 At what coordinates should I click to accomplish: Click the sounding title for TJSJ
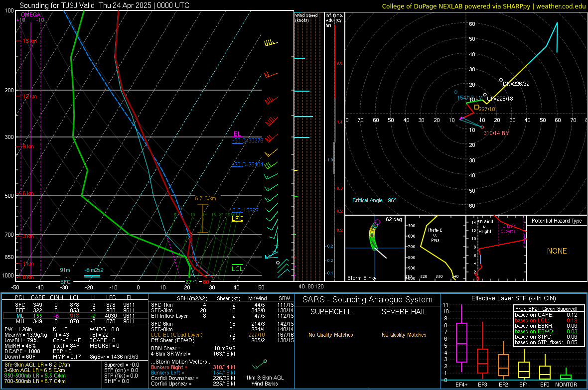[x=104, y=5]
